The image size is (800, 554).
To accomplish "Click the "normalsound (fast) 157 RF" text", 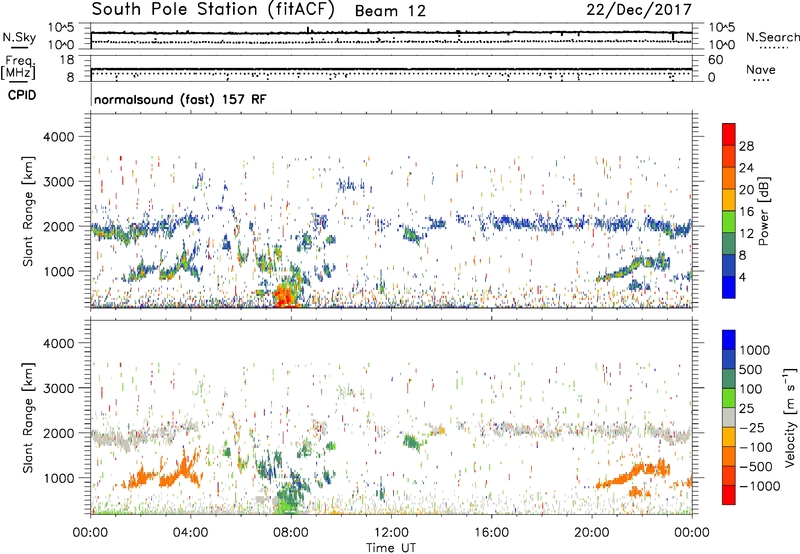I will [180, 99].
